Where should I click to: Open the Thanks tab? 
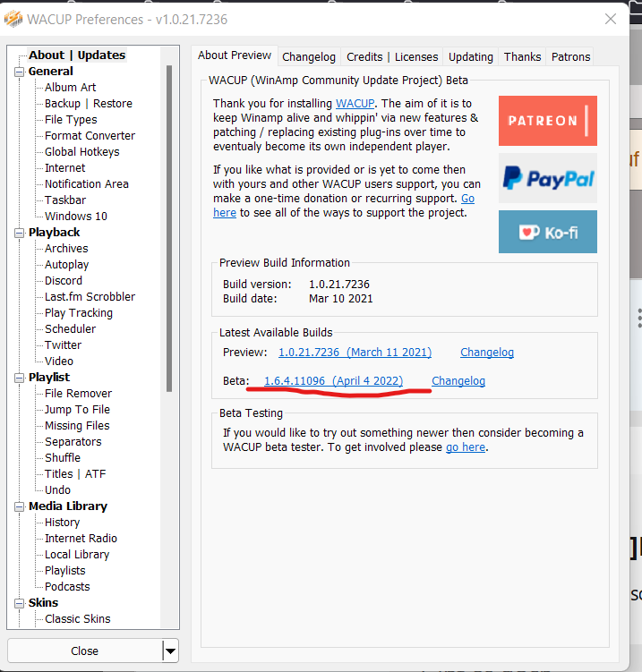point(522,57)
